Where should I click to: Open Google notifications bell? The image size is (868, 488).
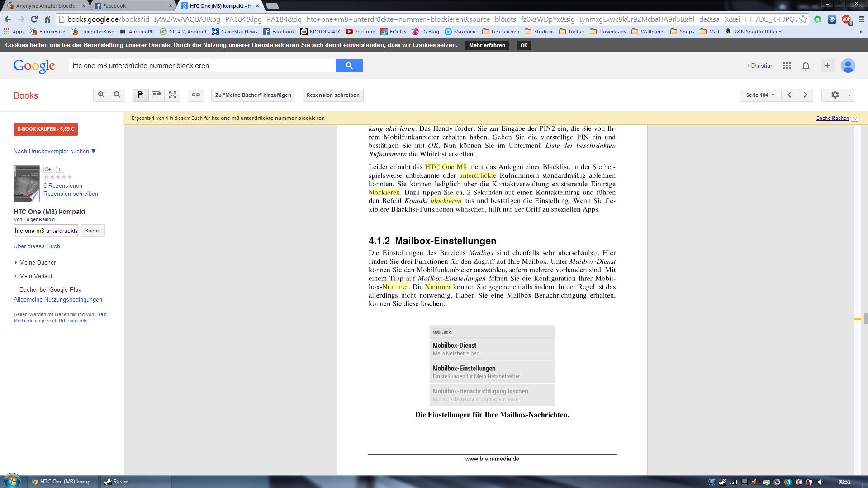coord(806,66)
